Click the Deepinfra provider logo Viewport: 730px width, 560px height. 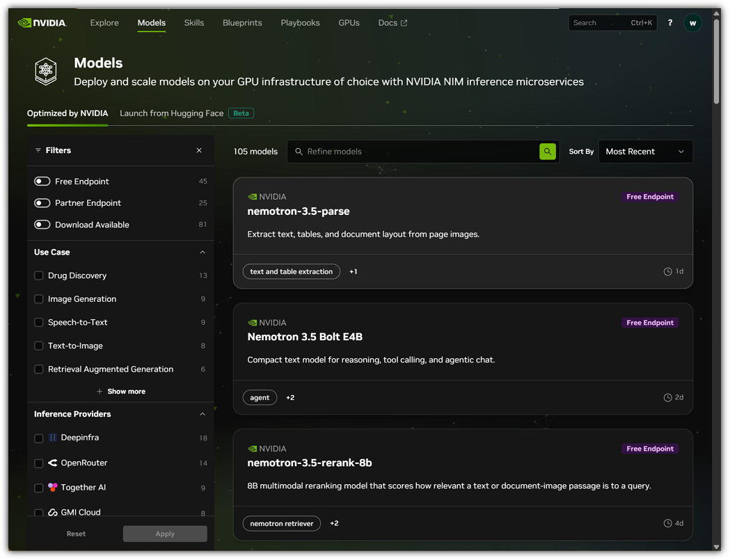click(x=53, y=438)
